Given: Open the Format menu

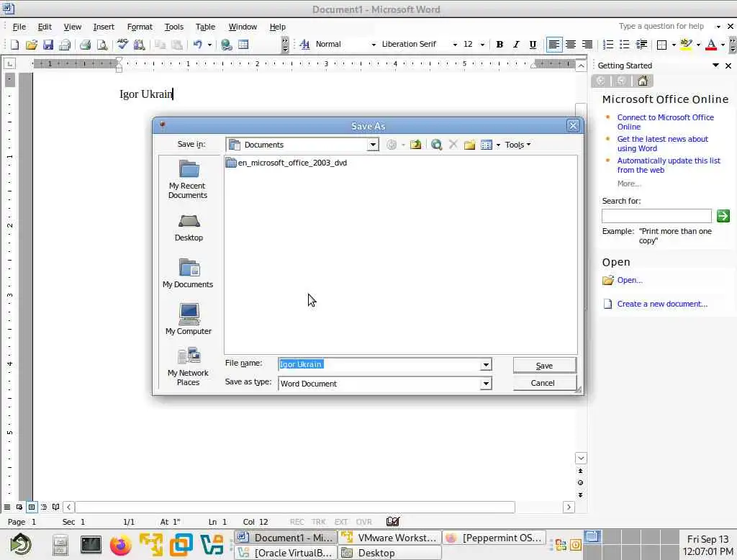Looking at the screenshot, I should click(140, 27).
